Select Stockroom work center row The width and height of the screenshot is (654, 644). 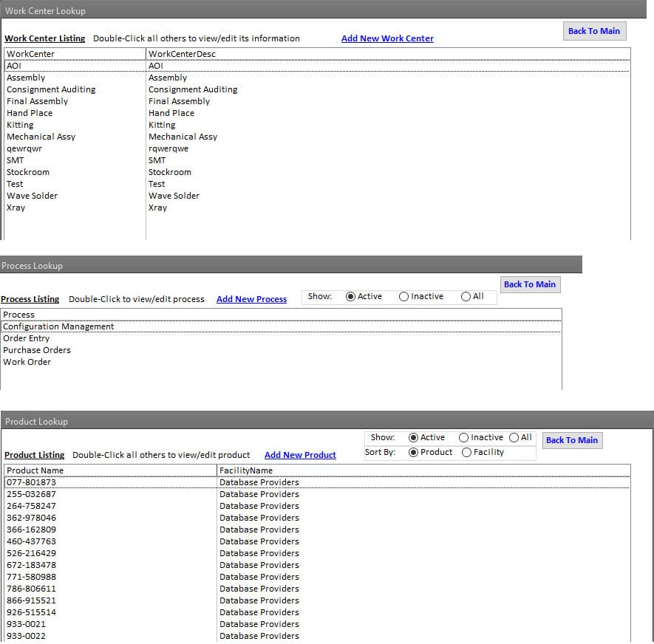(x=317, y=172)
